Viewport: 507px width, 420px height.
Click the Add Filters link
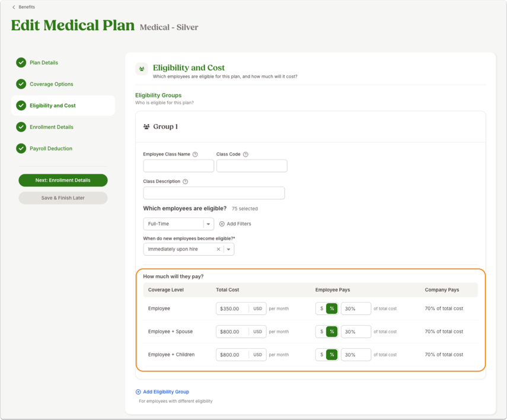(x=235, y=224)
